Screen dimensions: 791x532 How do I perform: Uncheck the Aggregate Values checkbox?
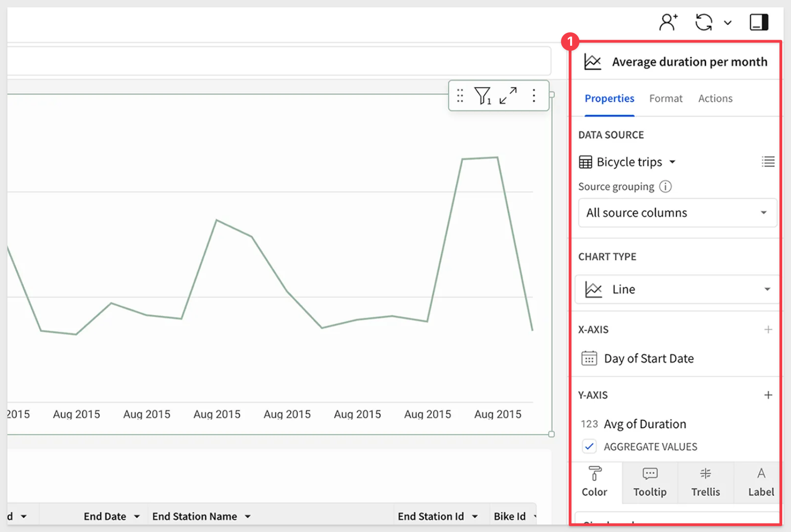pos(589,447)
